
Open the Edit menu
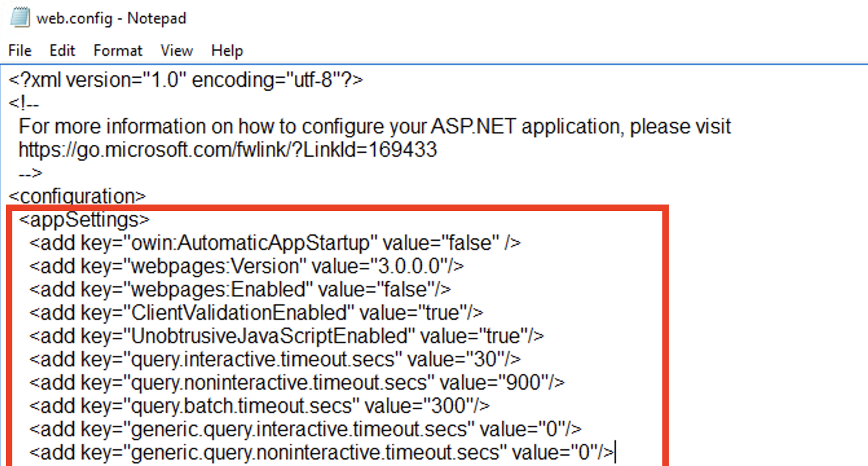(x=61, y=50)
